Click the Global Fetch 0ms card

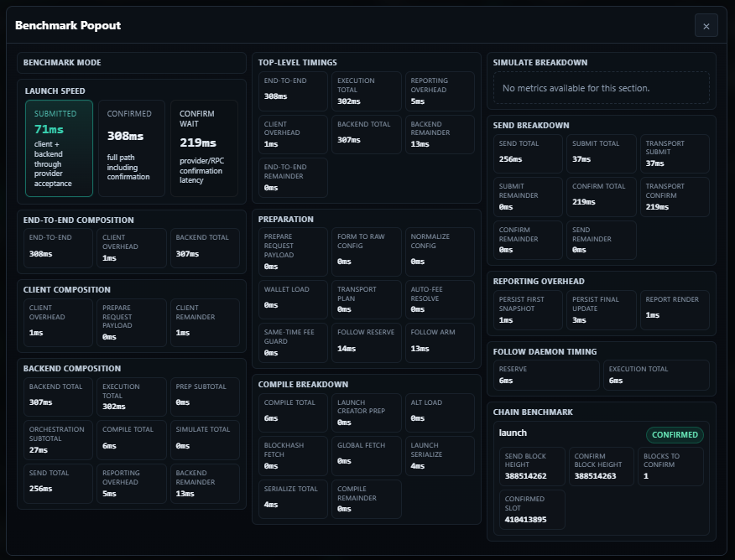[367, 456]
